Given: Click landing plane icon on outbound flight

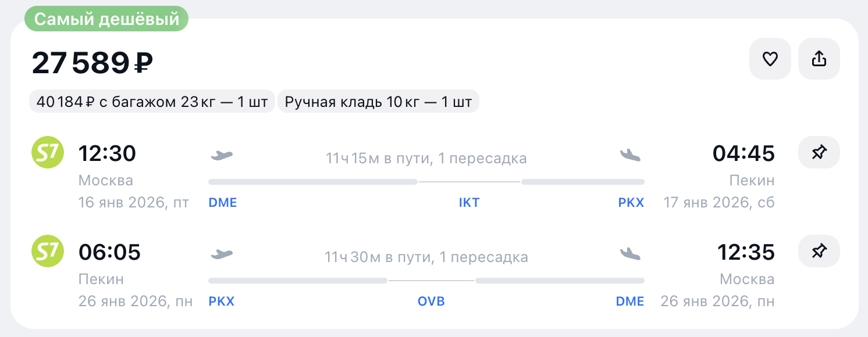Looking at the screenshot, I should 629,155.
